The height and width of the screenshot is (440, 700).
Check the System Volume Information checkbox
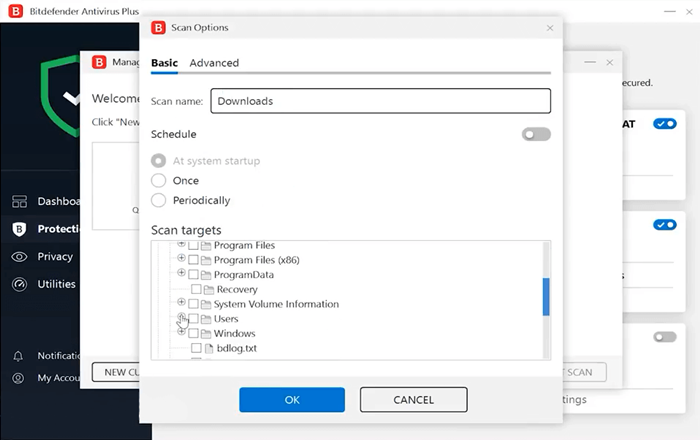pyautogui.click(x=193, y=304)
